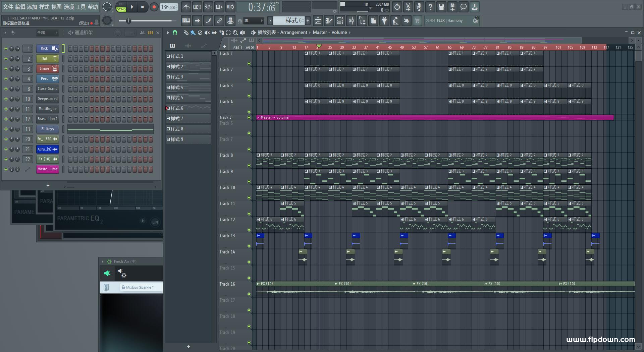Open the 样式 menu
Viewport: 644px width, 352px height.
[x=44, y=7]
